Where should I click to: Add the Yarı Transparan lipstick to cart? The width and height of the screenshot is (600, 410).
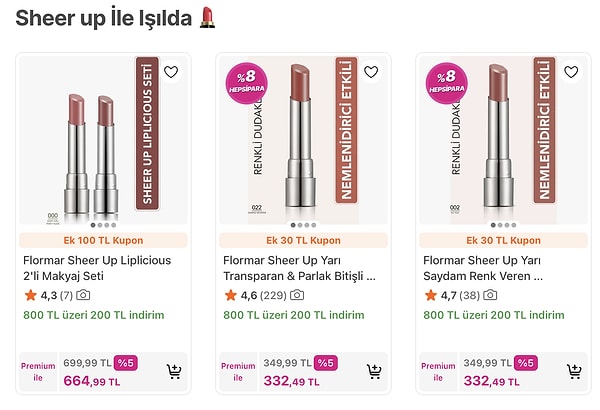(374, 372)
